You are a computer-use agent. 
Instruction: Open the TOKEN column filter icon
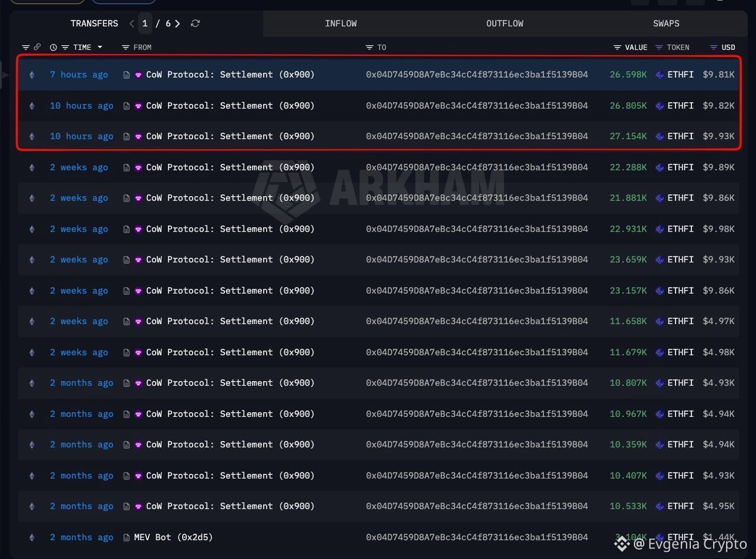coord(659,47)
